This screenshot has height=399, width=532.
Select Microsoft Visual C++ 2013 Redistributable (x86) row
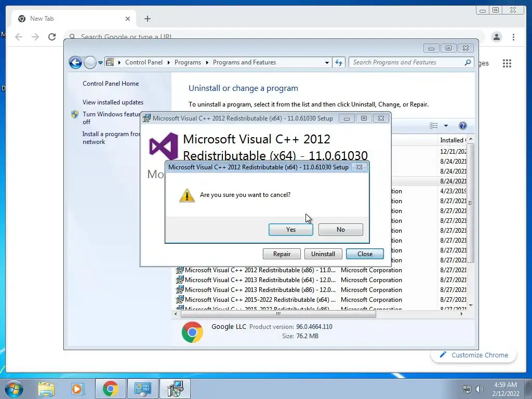click(321, 290)
